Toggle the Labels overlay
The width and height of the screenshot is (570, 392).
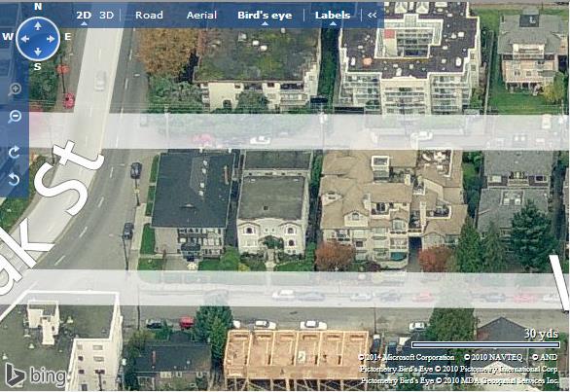click(333, 16)
